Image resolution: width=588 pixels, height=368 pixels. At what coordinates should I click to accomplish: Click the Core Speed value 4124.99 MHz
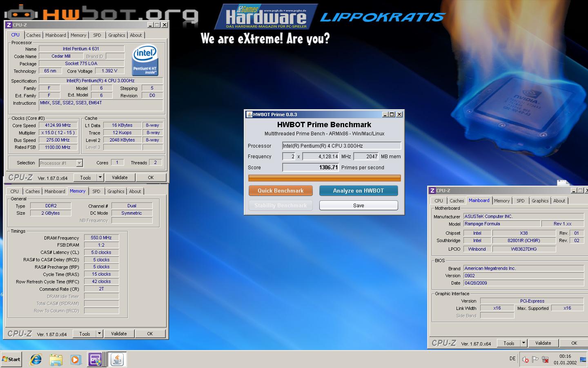[x=58, y=126]
